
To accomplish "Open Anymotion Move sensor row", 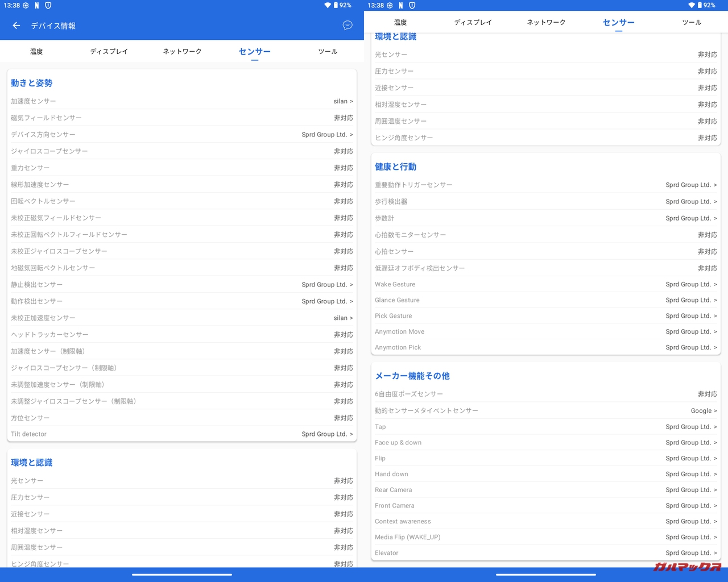I will tap(546, 332).
